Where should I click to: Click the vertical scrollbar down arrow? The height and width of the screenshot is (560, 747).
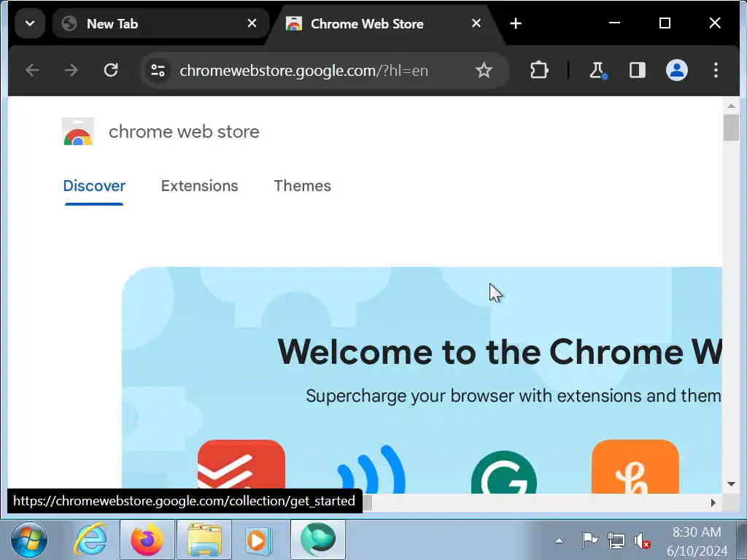point(731,484)
